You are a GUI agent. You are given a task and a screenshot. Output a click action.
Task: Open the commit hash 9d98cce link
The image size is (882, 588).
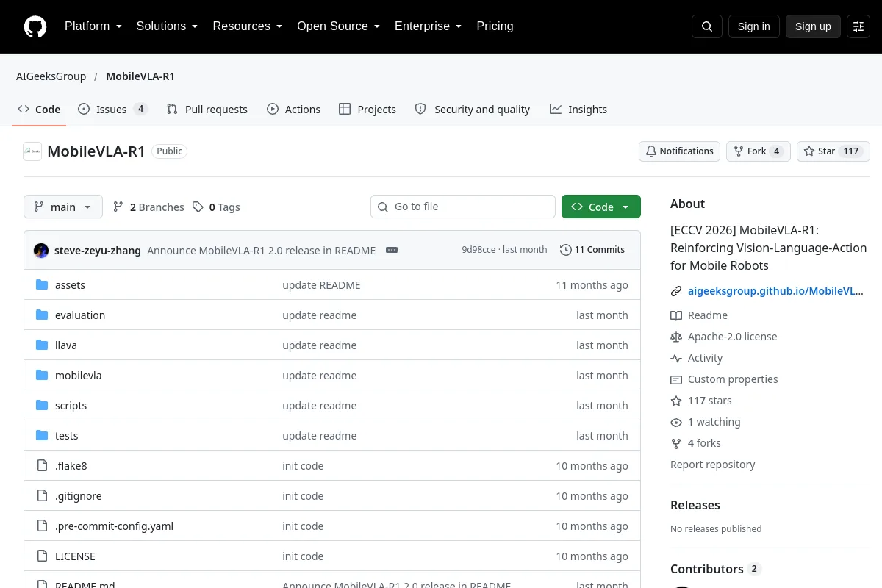point(478,250)
